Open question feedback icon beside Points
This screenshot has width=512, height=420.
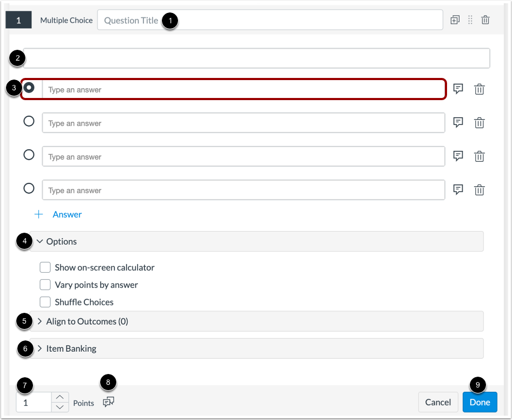coord(108,402)
